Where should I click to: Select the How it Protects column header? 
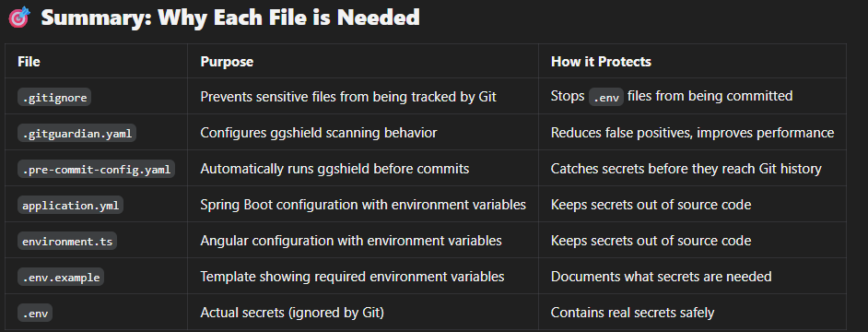coord(601,62)
